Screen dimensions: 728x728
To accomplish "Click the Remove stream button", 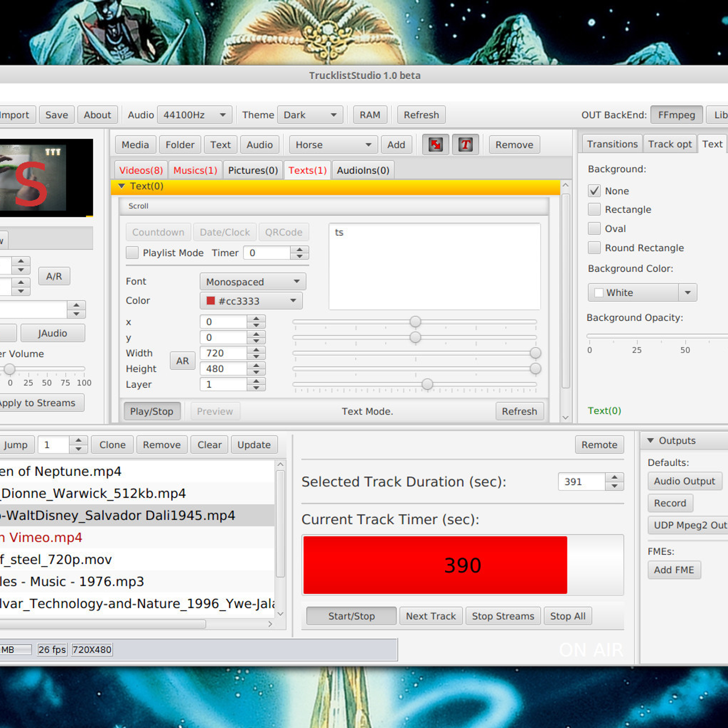I will click(514, 145).
